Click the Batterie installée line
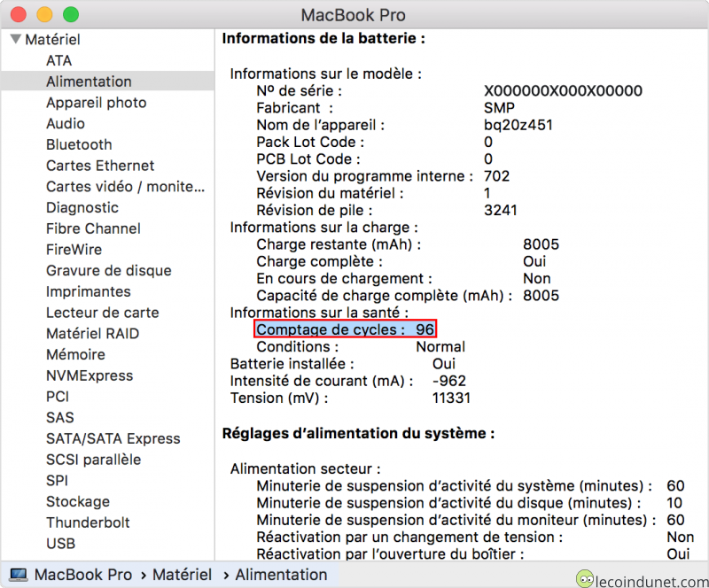The image size is (709, 588). (343, 364)
